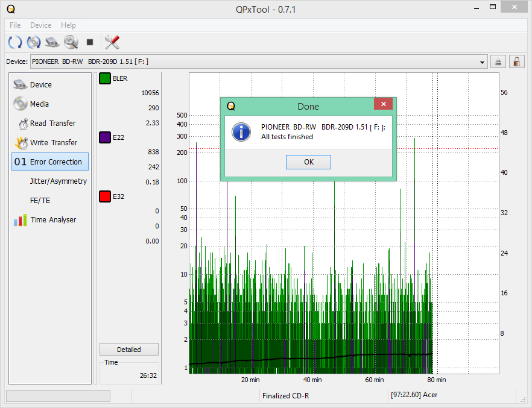Click the Detailed button
The image size is (532, 408).
129,350
